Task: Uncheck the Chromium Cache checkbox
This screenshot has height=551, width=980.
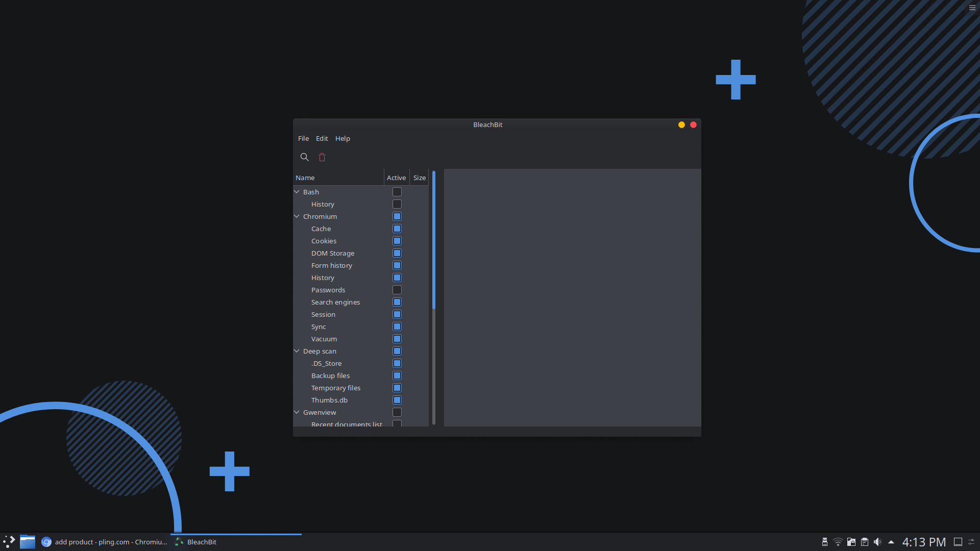Action: [397, 229]
